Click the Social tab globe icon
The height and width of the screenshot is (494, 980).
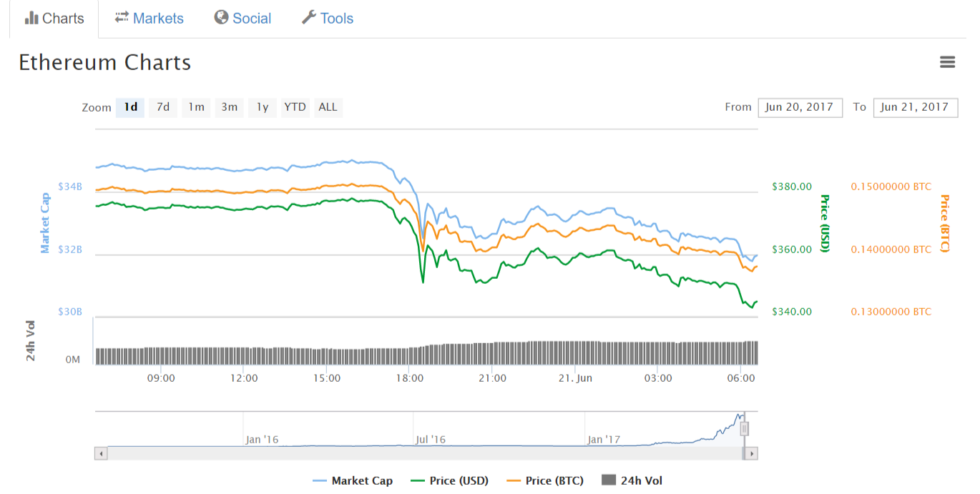pos(221,17)
